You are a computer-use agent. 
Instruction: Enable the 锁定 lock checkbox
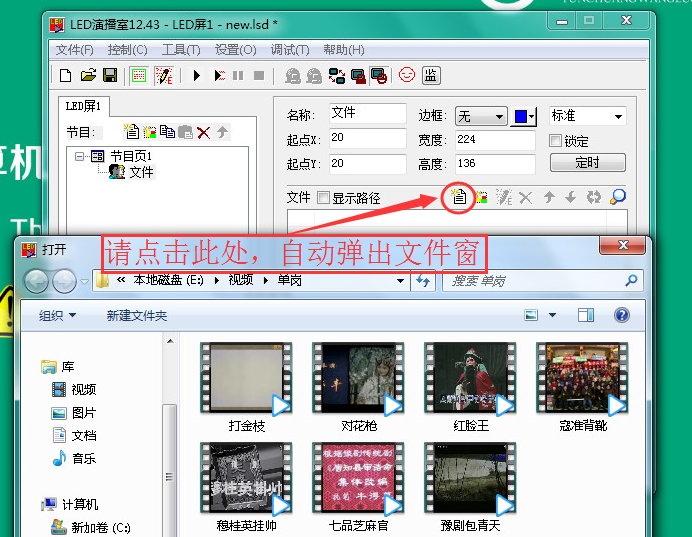(x=556, y=141)
